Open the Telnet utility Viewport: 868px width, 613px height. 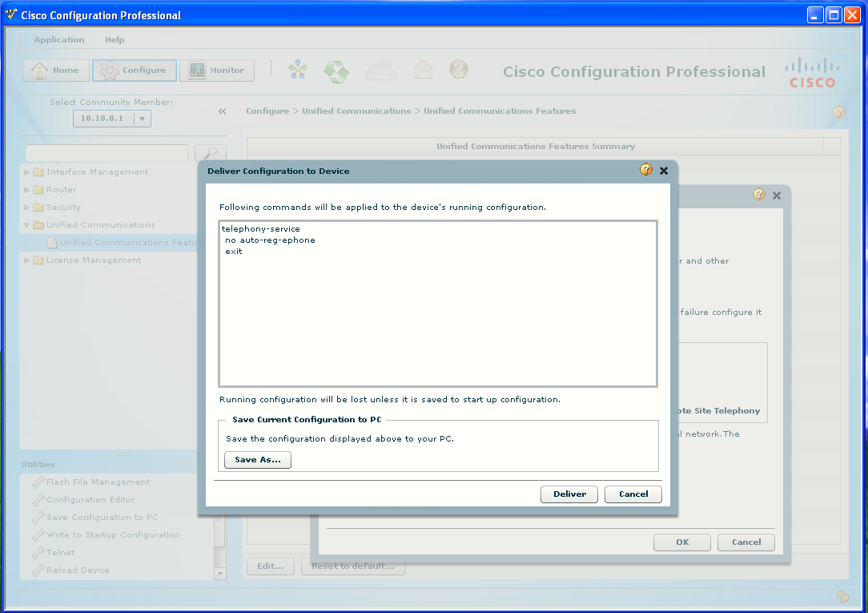tap(60, 553)
